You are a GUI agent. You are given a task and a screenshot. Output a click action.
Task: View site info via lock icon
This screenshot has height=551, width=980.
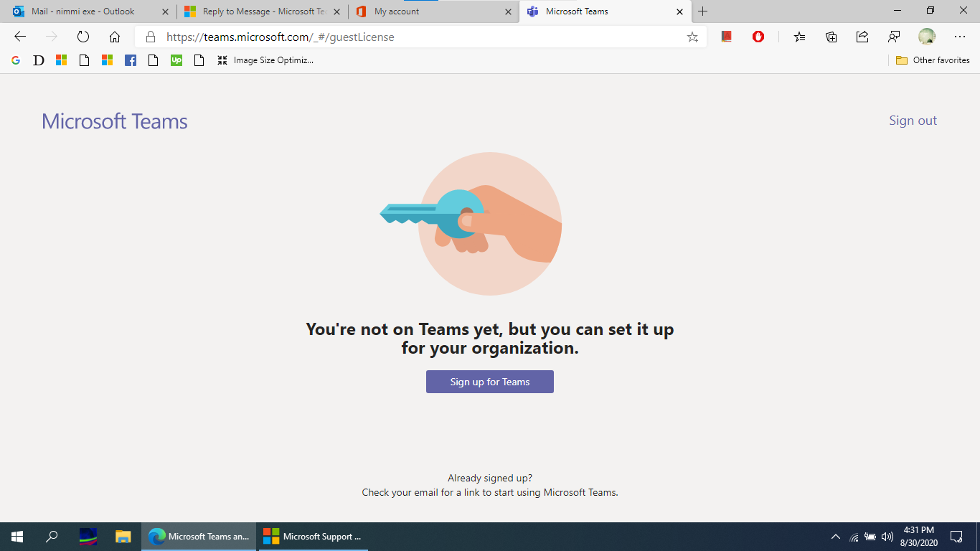[x=151, y=37]
